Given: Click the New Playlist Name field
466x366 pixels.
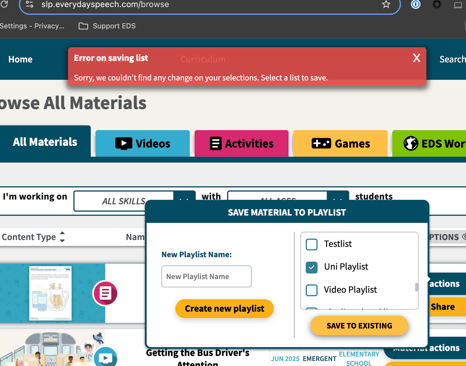Looking at the screenshot, I should tap(206, 276).
